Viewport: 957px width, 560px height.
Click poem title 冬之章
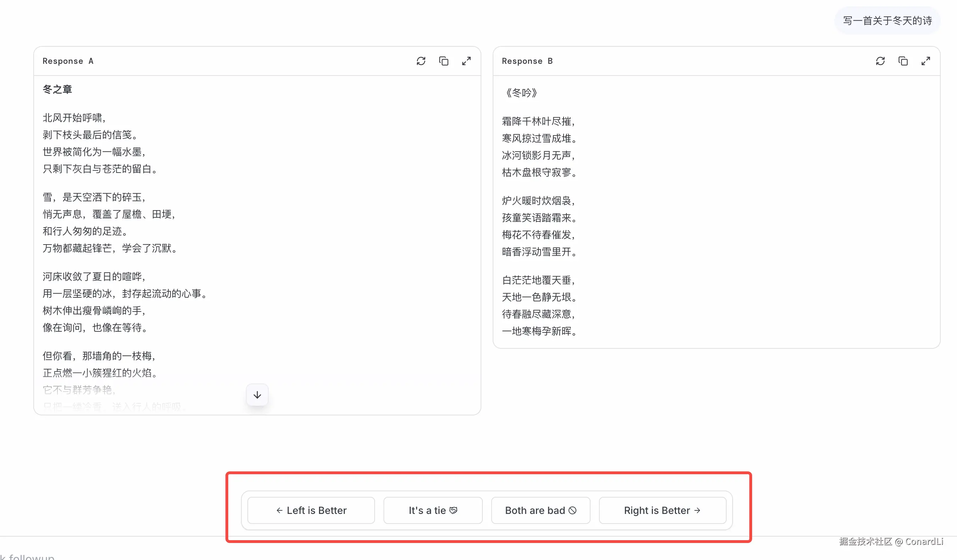click(x=57, y=90)
